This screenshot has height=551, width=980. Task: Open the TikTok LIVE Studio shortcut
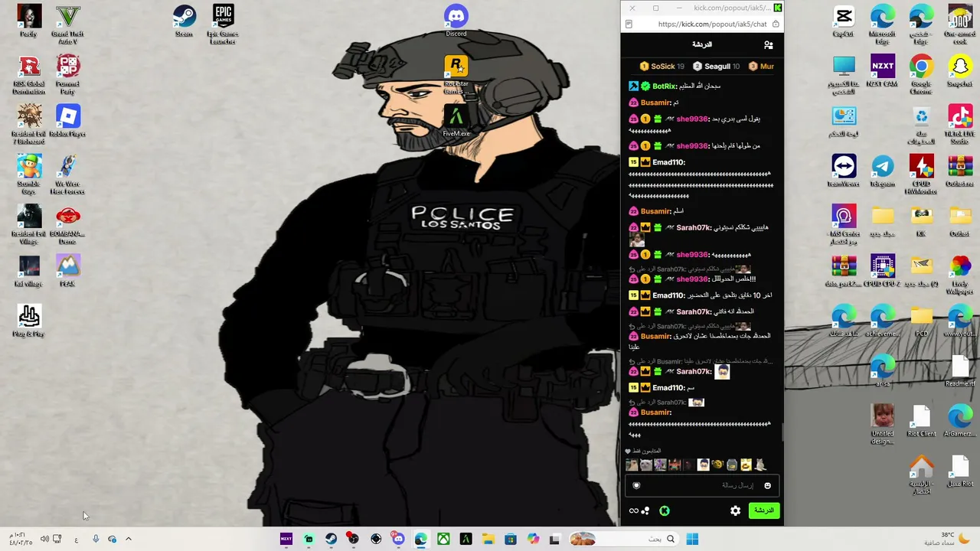point(959,125)
